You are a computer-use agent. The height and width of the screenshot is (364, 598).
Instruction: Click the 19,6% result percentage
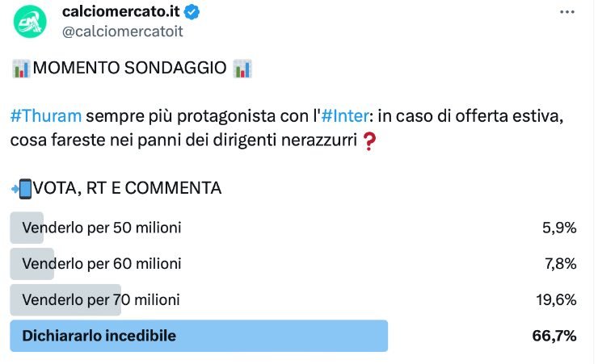pyautogui.click(x=557, y=300)
